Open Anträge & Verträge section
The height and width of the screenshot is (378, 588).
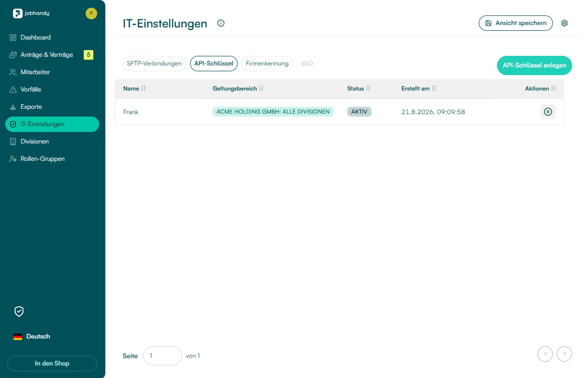(52, 55)
